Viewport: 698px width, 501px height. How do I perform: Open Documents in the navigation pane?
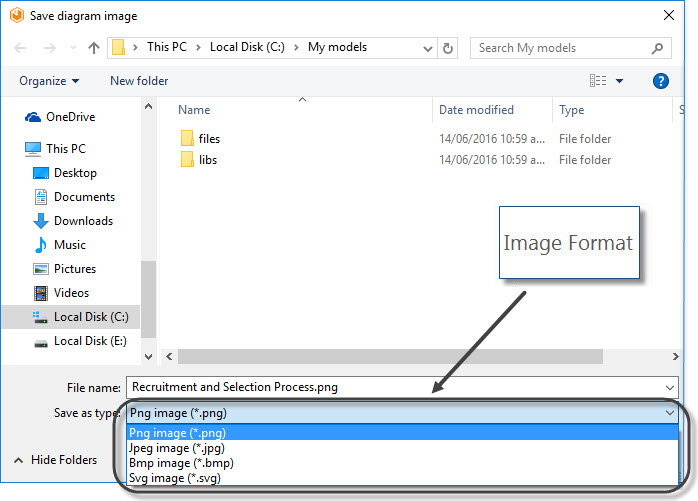tap(74, 197)
